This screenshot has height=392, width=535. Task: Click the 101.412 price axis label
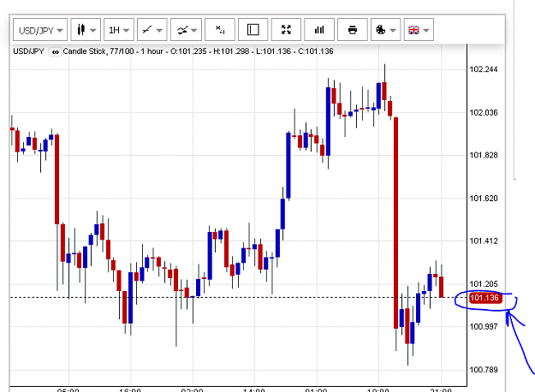point(484,241)
